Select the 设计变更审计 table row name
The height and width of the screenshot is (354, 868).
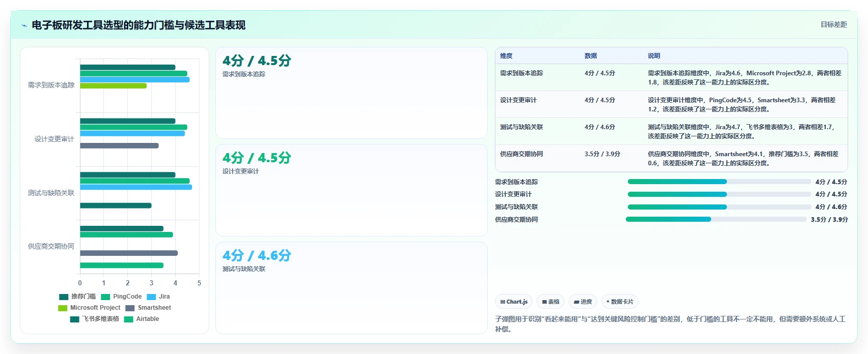518,100
